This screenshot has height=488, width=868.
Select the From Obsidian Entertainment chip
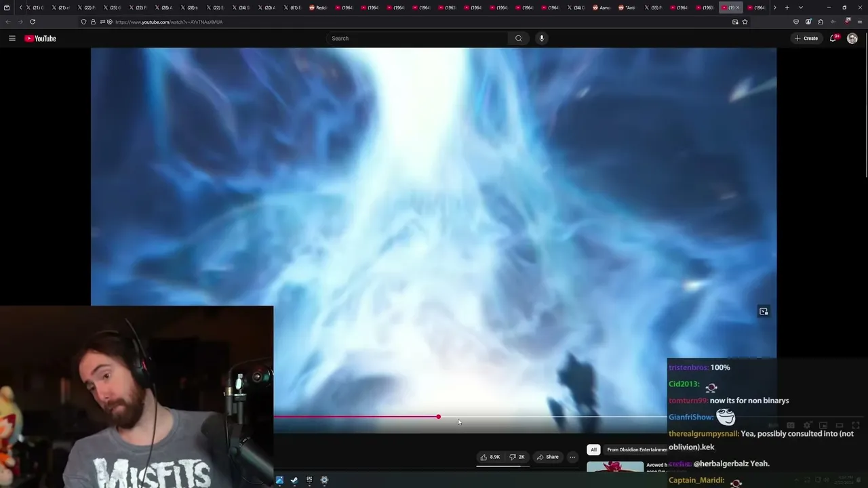(635, 449)
